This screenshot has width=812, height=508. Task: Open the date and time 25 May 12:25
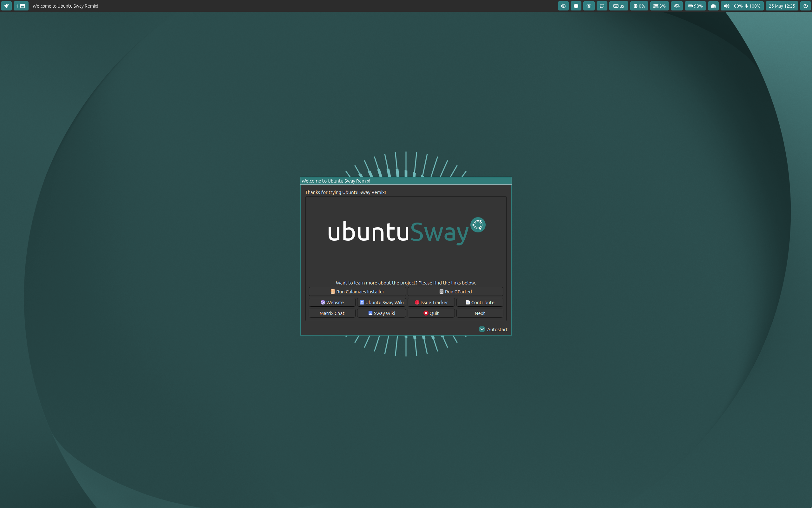point(782,6)
